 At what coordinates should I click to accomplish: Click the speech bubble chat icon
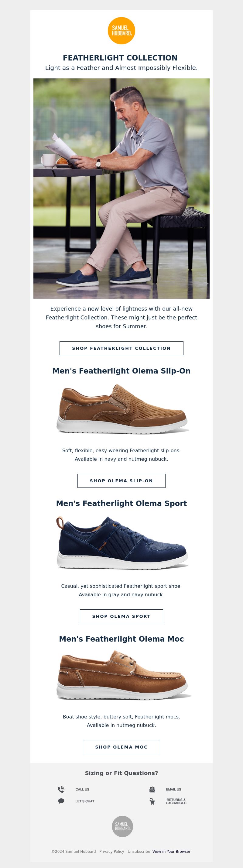pyautogui.click(x=61, y=801)
